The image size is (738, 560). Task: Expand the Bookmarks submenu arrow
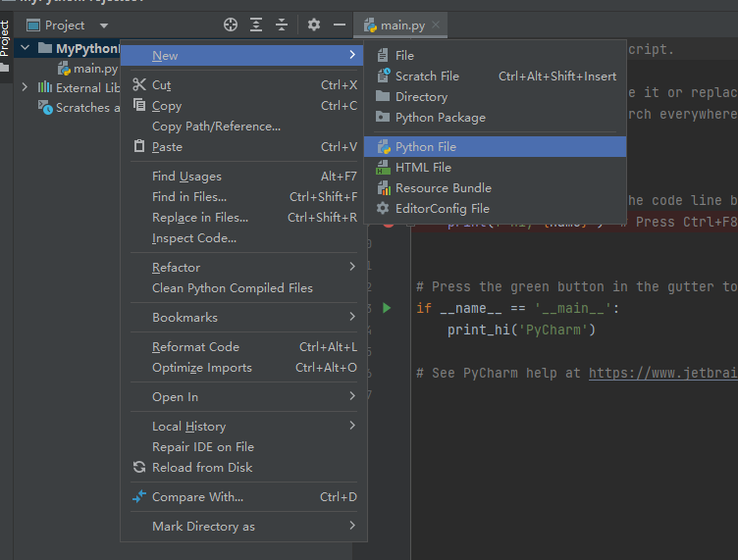(x=352, y=317)
